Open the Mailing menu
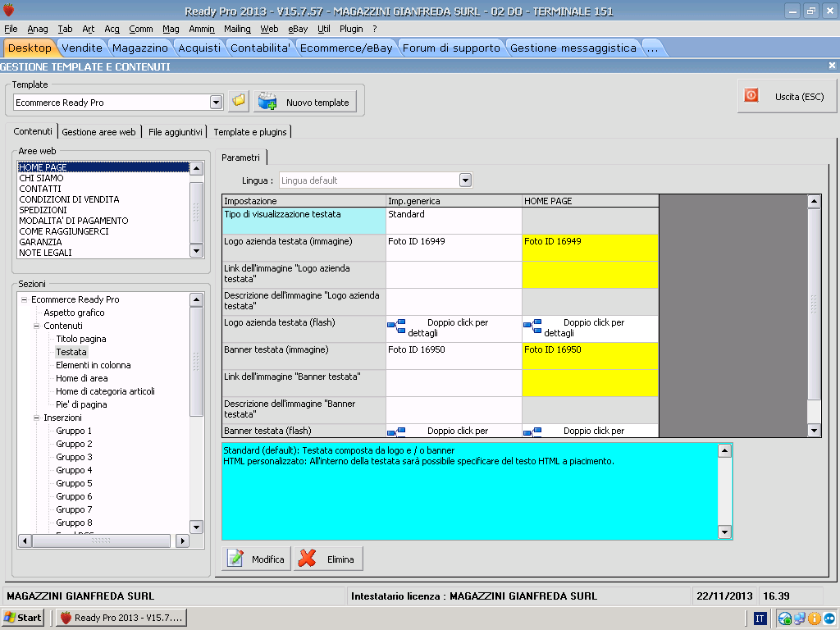840x630 pixels. click(237, 29)
